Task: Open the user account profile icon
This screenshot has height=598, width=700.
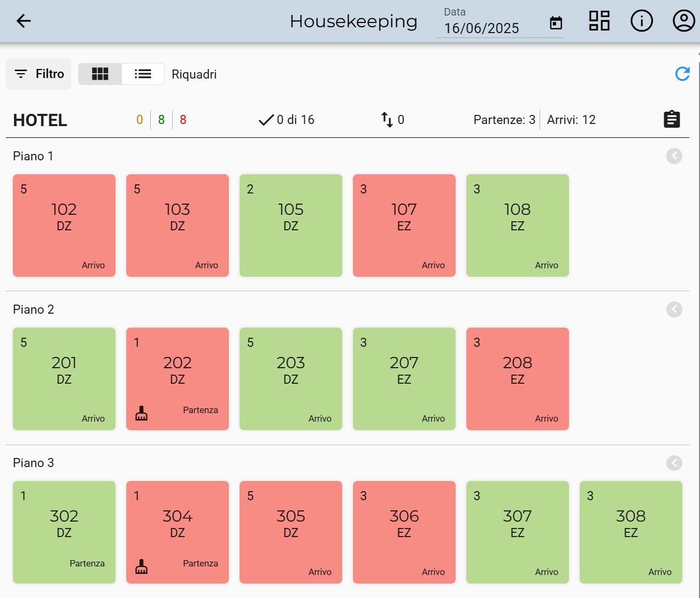Action: tap(683, 21)
